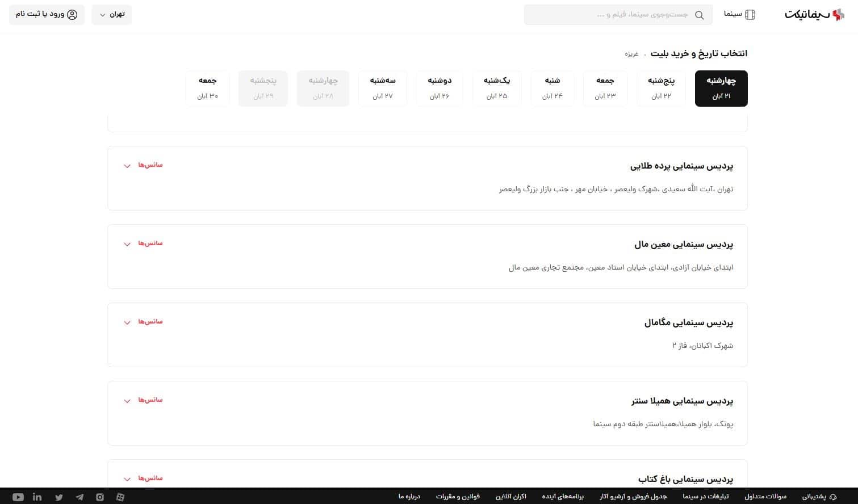Click address starting with پونک، بلوار همیلا

(x=663, y=424)
